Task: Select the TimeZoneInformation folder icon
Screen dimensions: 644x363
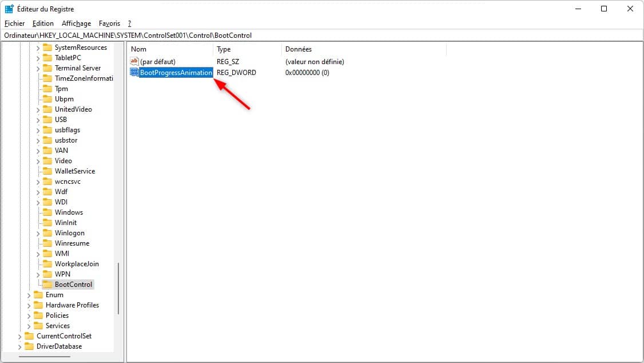Action: [x=47, y=78]
